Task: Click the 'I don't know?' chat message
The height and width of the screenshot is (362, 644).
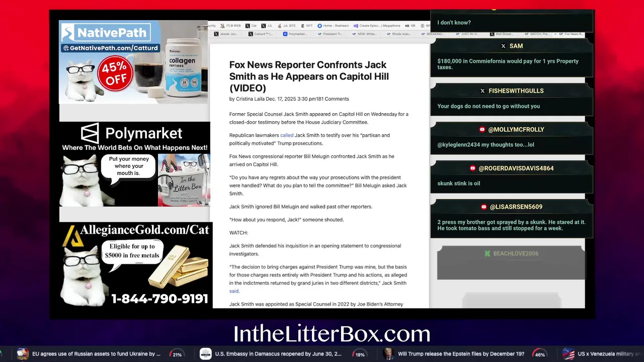Action: click(454, 23)
